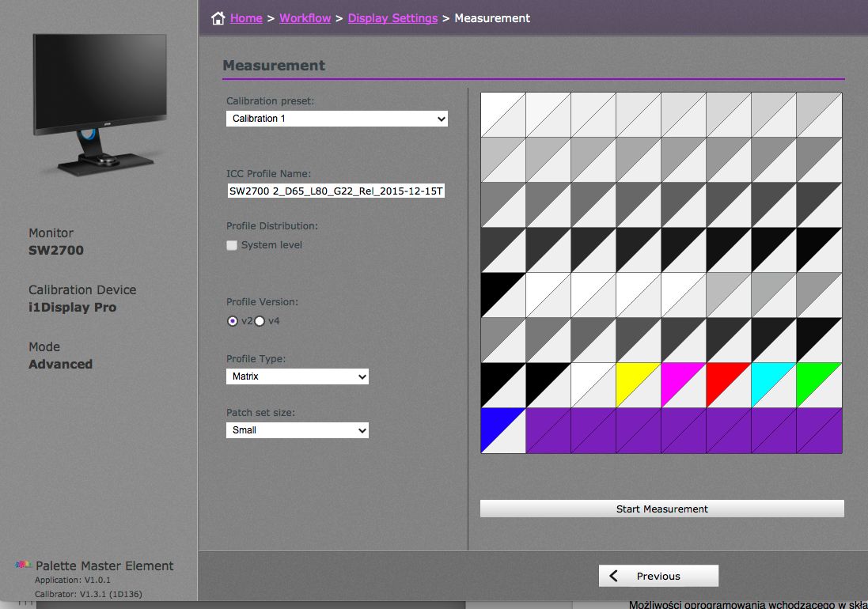This screenshot has width=868, height=609.
Task: Go back using the Previous button
Action: click(x=658, y=576)
